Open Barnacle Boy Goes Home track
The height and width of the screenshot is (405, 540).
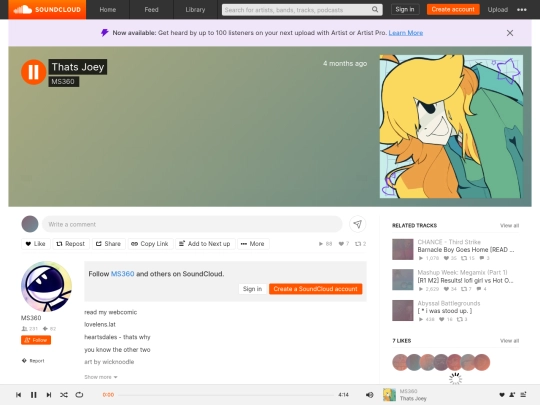point(466,250)
